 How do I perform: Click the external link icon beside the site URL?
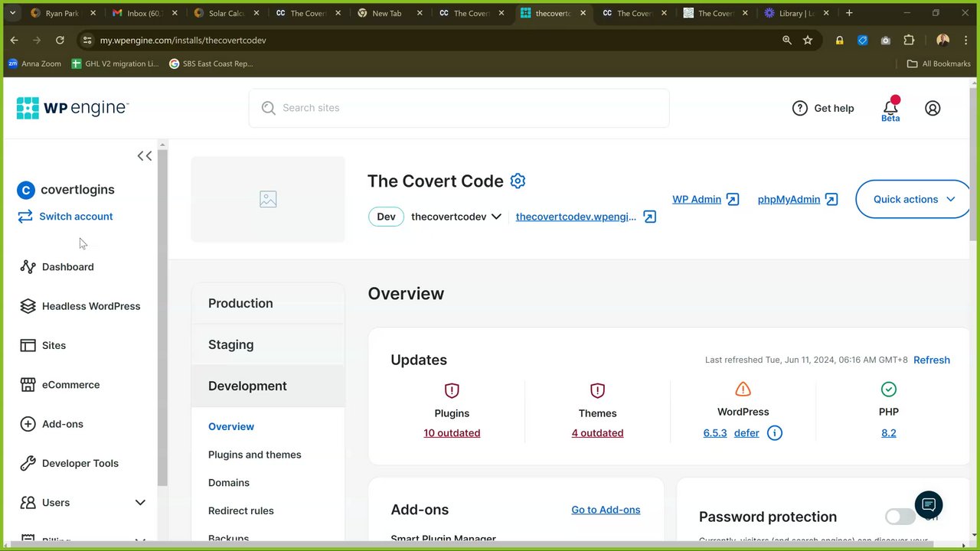click(x=649, y=217)
